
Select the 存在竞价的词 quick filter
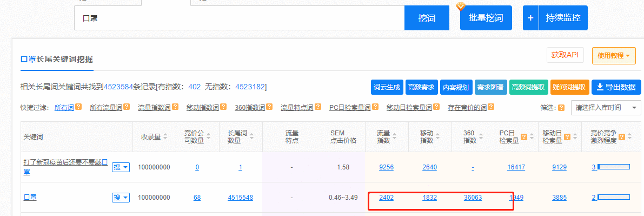click(467, 108)
